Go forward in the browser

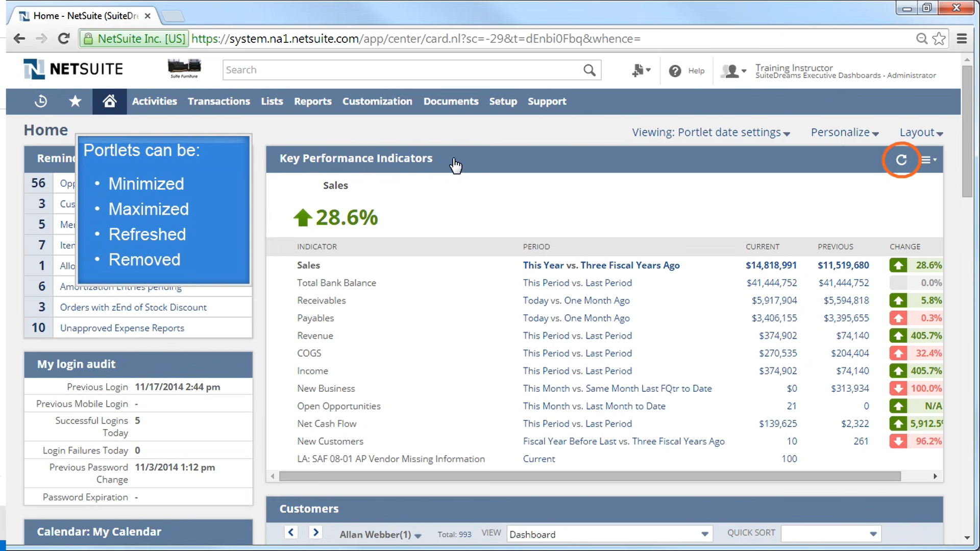(41, 39)
